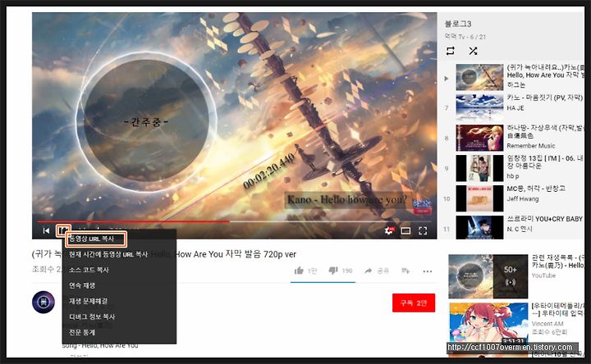Open the channel avatar icon

coord(44,302)
